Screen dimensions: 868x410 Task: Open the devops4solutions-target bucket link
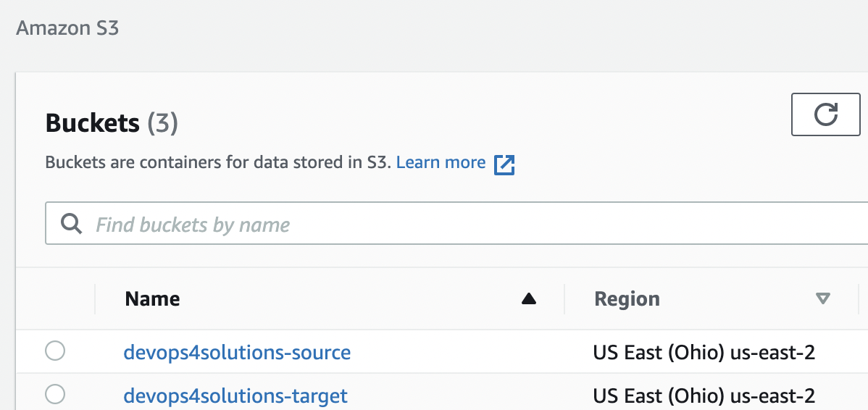pyautogui.click(x=235, y=396)
